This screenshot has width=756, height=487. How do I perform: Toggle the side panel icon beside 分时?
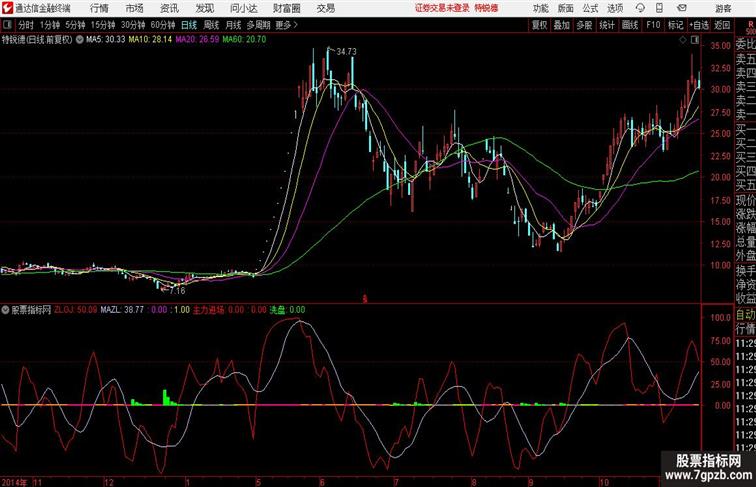tap(7, 25)
